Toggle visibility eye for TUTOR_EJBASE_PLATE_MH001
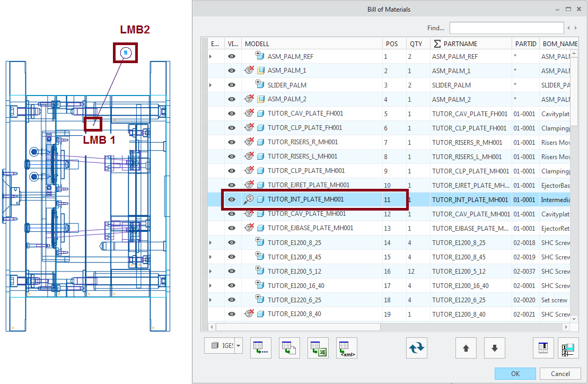The width and height of the screenshot is (588, 384). 232,228
